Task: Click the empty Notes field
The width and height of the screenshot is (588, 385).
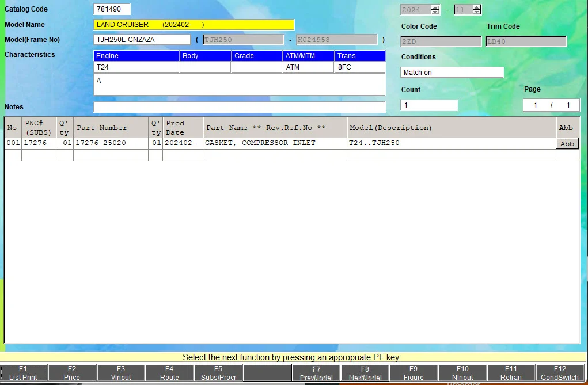Action: (239, 107)
